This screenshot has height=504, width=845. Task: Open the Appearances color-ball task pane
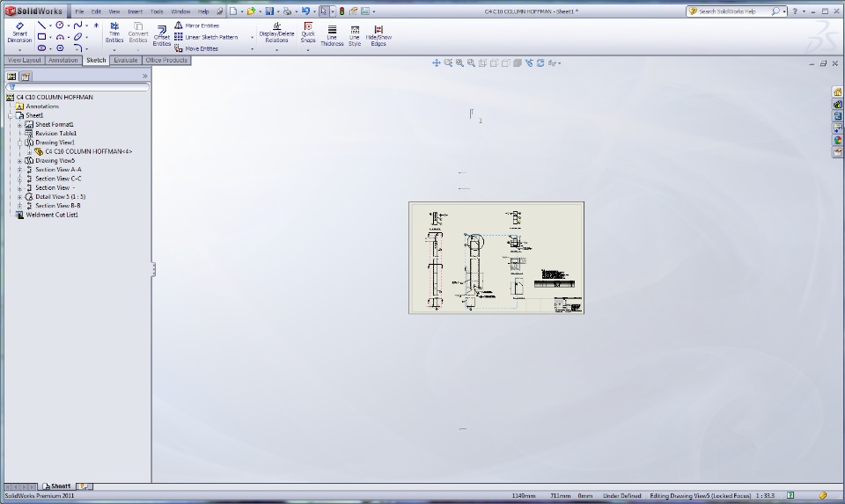click(837, 140)
